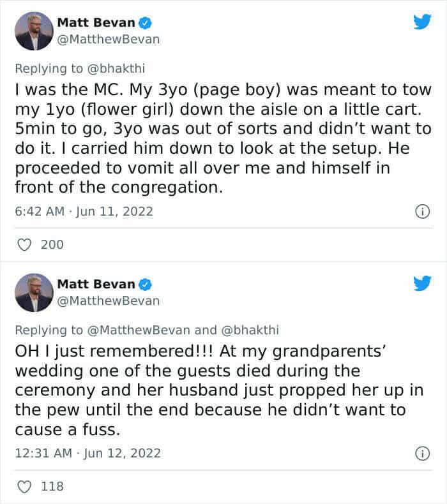Click @MatthewBevan handle under first tweet name

(108, 39)
